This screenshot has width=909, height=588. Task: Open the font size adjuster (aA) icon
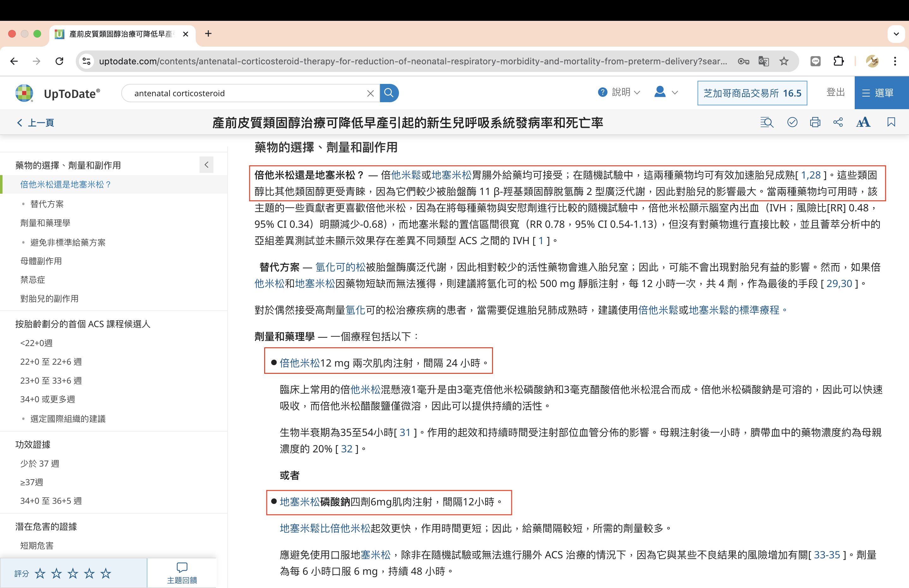tap(863, 122)
